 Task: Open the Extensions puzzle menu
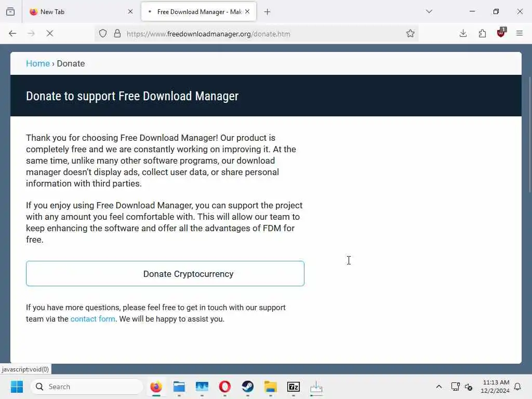click(x=482, y=33)
